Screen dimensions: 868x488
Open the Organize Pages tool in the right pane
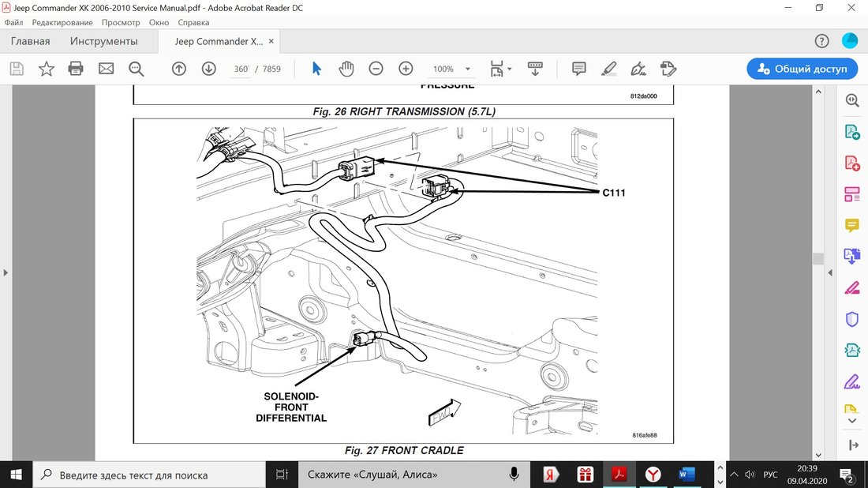[x=852, y=194]
